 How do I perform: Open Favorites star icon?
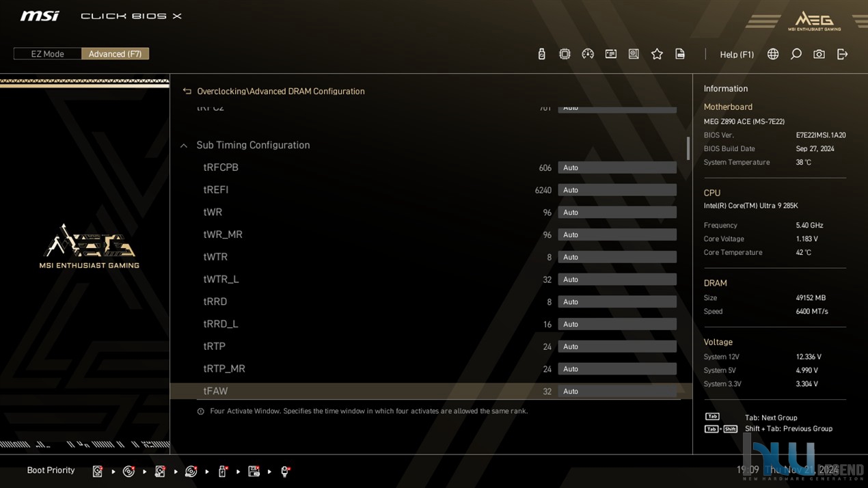[x=657, y=54]
